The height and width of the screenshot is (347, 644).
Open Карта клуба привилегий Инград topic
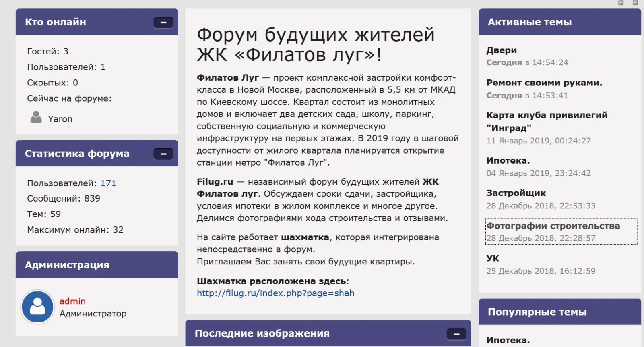[x=547, y=121]
